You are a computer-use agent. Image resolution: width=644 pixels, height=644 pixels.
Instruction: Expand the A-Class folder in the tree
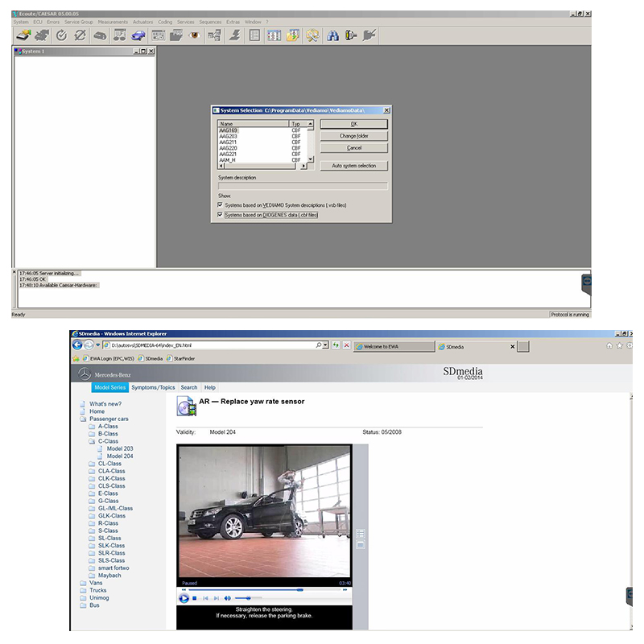pyautogui.click(x=92, y=427)
